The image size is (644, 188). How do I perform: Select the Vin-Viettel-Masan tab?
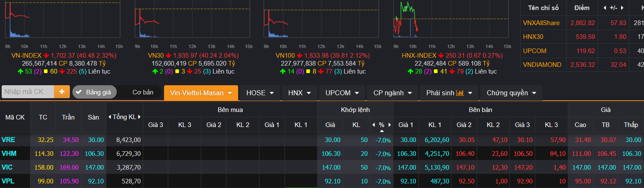(201, 93)
